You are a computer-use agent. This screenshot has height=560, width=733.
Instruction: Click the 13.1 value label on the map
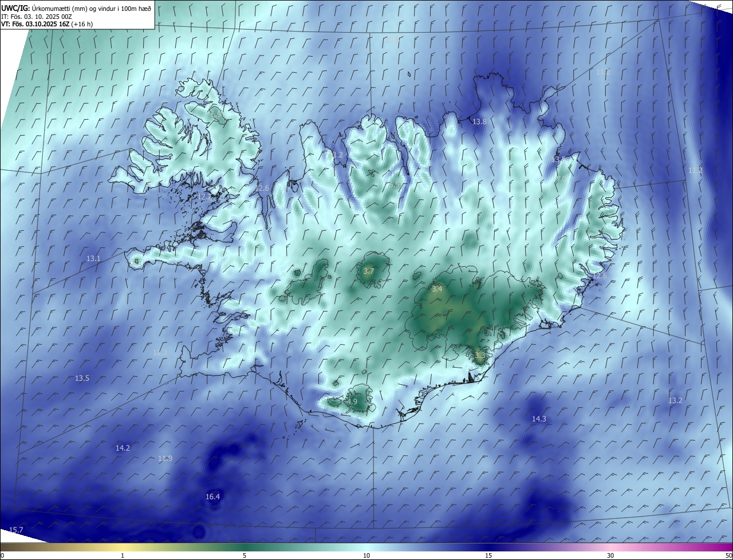coord(93,258)
